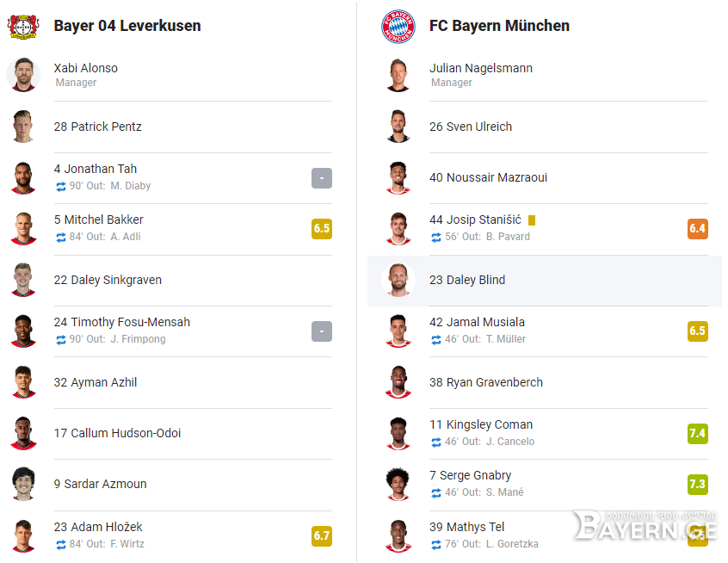This screenshot has width=728, height=563.
Task: Click the FC Bayern München club logo
Action: point(398,27)
